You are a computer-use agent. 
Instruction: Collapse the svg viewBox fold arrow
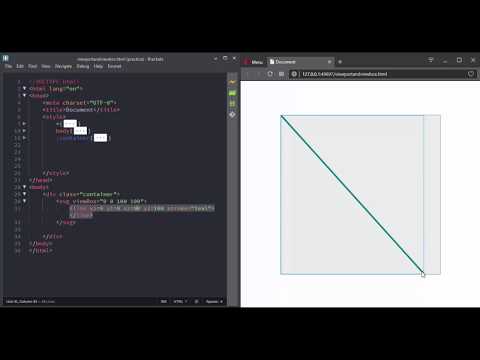(x=24, y=201)
